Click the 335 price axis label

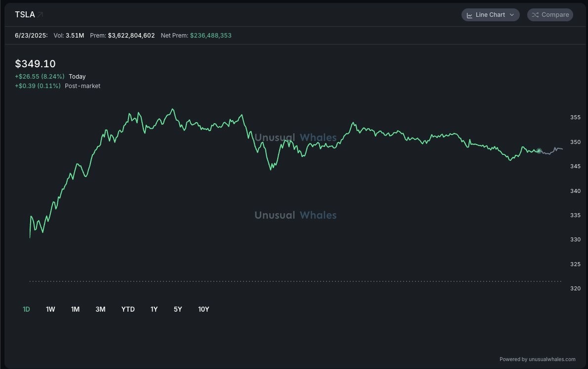pos(575,216)
